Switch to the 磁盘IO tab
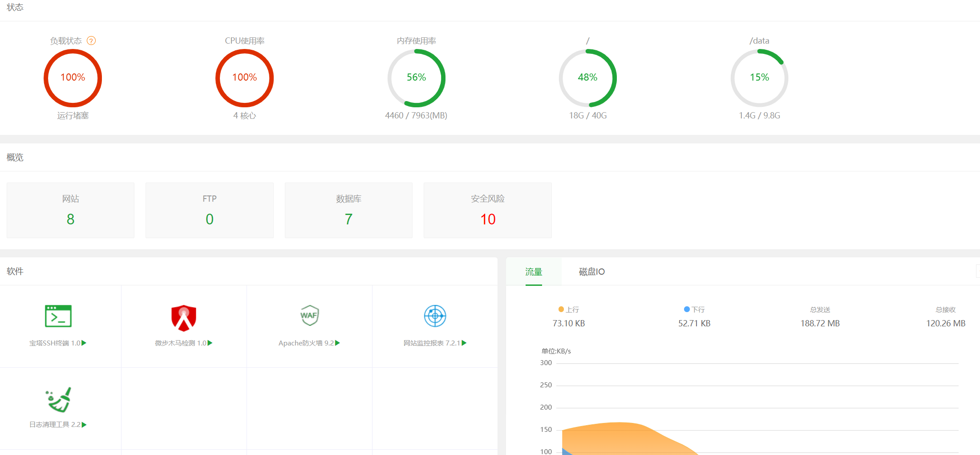Screen dimensions: 980x455 coord(591,272)
